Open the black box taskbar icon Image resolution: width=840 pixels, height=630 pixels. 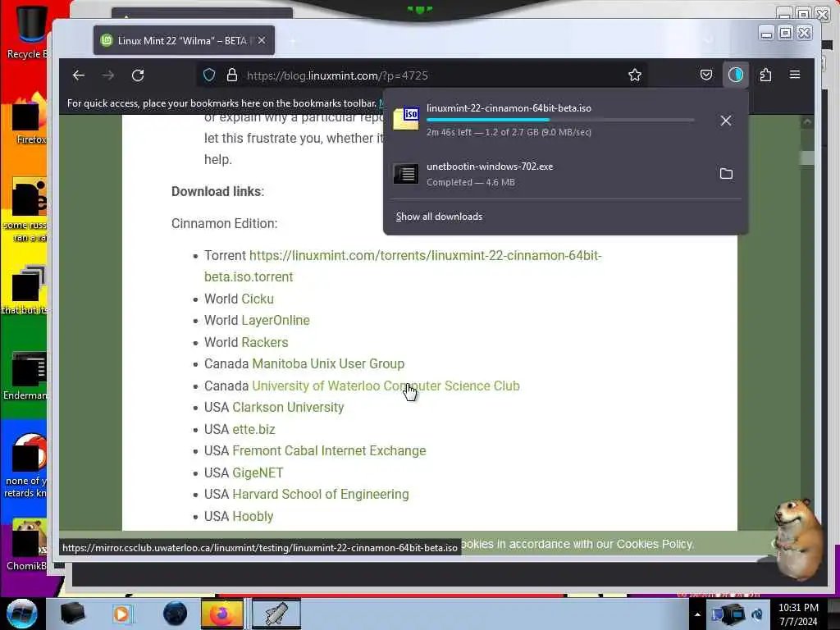[72, 614]
